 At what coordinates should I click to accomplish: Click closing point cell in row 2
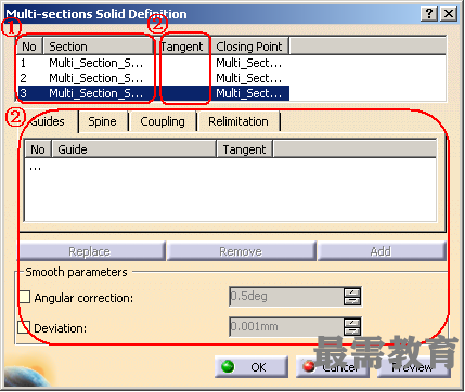249,78
